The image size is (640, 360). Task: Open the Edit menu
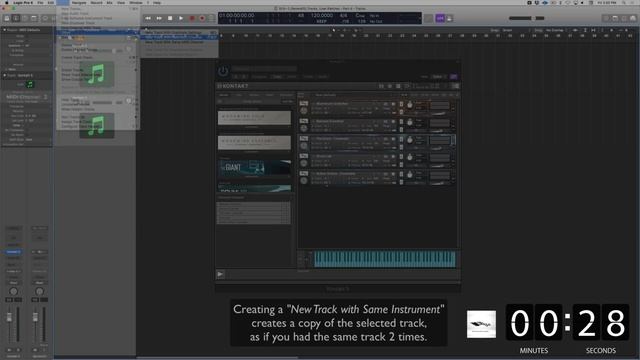click(51, 2)
